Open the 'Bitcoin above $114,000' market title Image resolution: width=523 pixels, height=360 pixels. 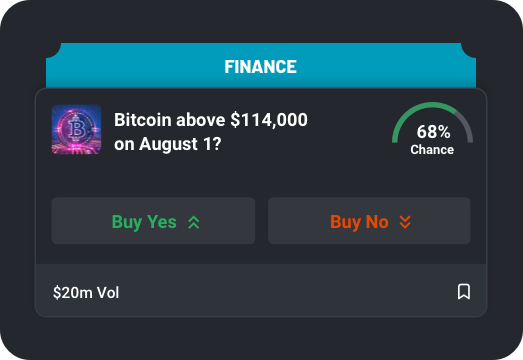(211, 120)
